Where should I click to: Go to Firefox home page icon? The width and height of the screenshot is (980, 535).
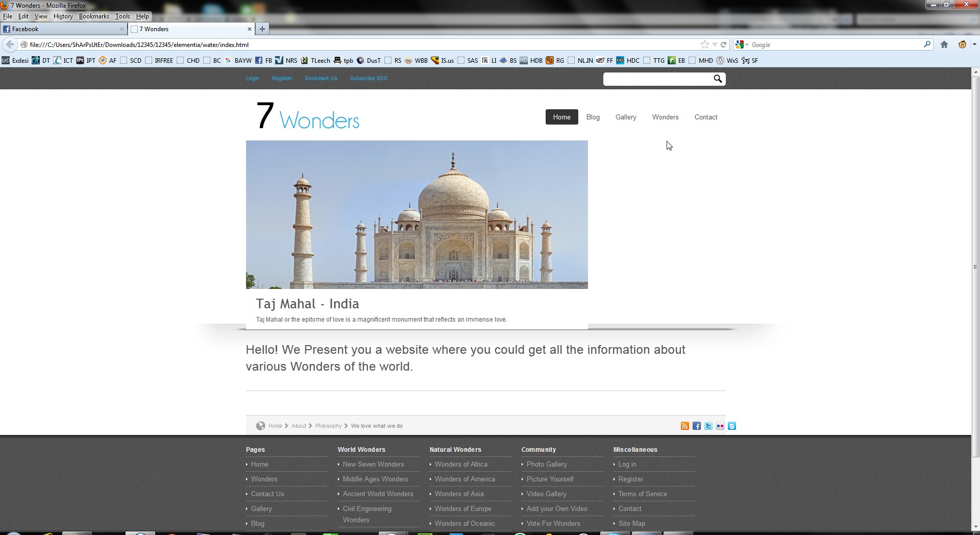pyautogui.click(x=944, y=44)
